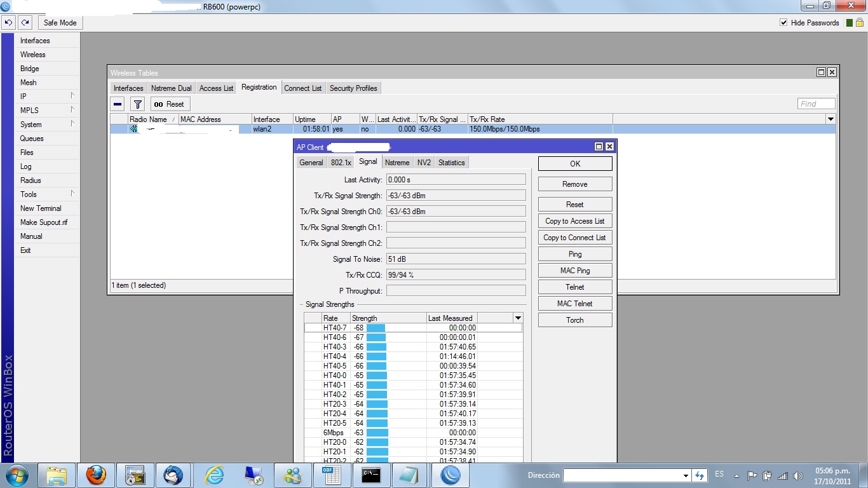Switch to the Command Prompt taskbar icon
This screenshot has width=868, height=488.
pos(370,475)
